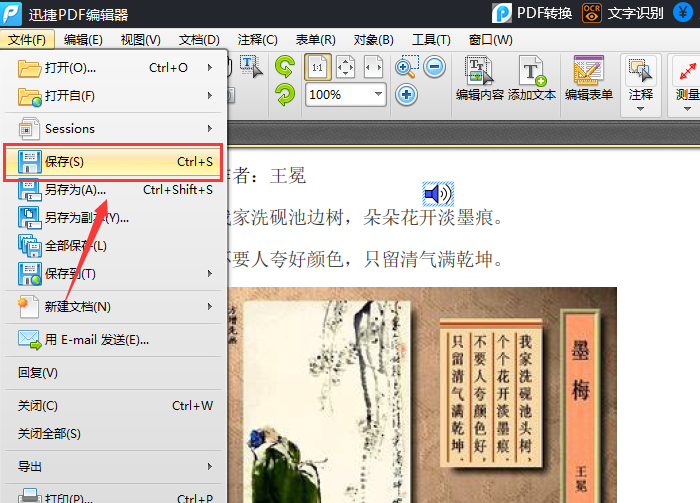Click the Measure tool icon
The height and width of the screenshot is (503, 700).
688,71
